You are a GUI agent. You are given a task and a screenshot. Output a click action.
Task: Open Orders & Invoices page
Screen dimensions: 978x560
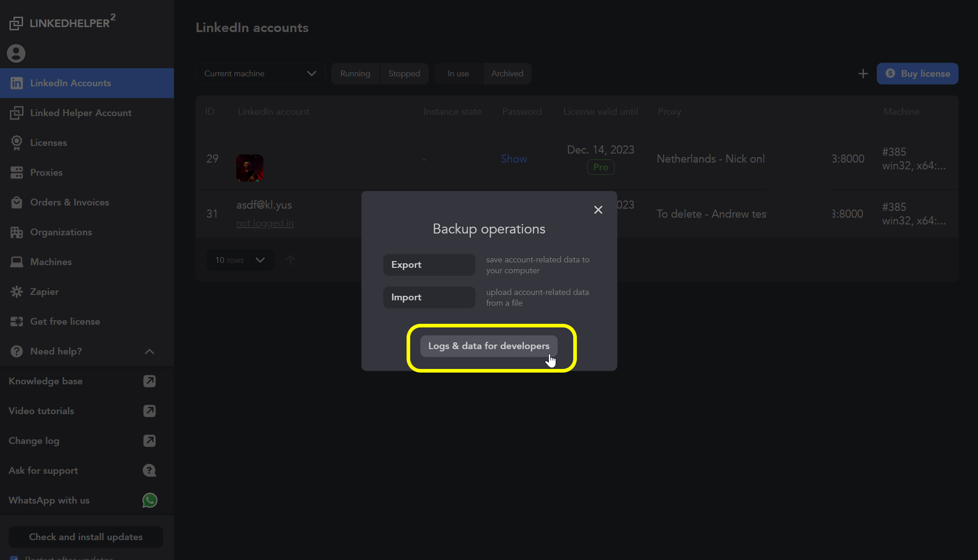pos(87,202)
